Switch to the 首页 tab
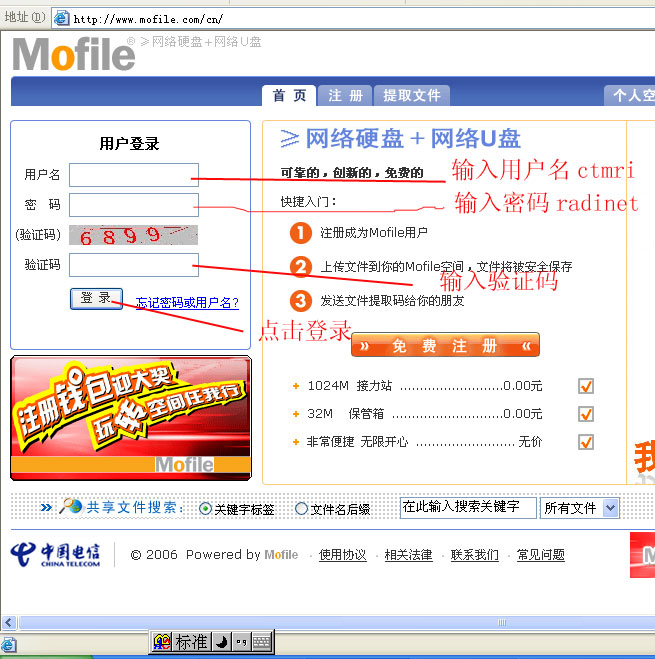 pyautogui.click(x=289, y=95)
